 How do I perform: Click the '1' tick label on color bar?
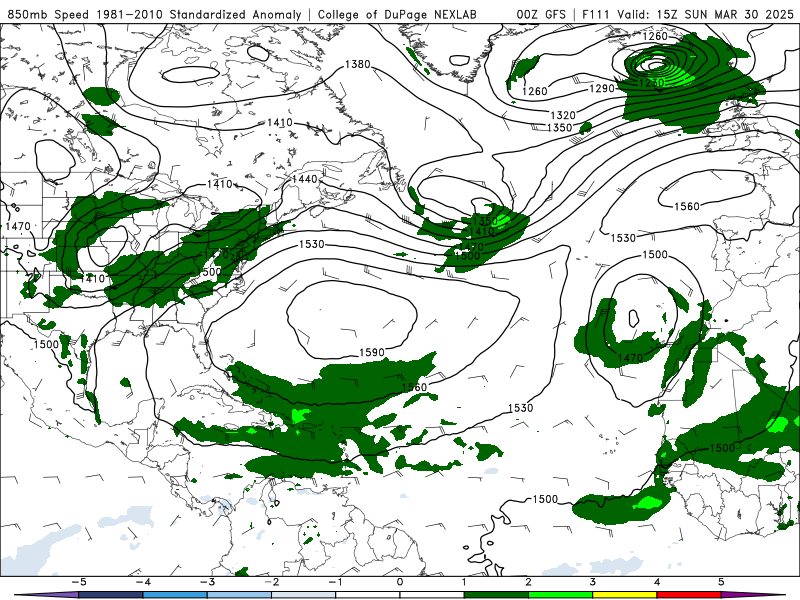pyautogui.click(x=464, y=582)
